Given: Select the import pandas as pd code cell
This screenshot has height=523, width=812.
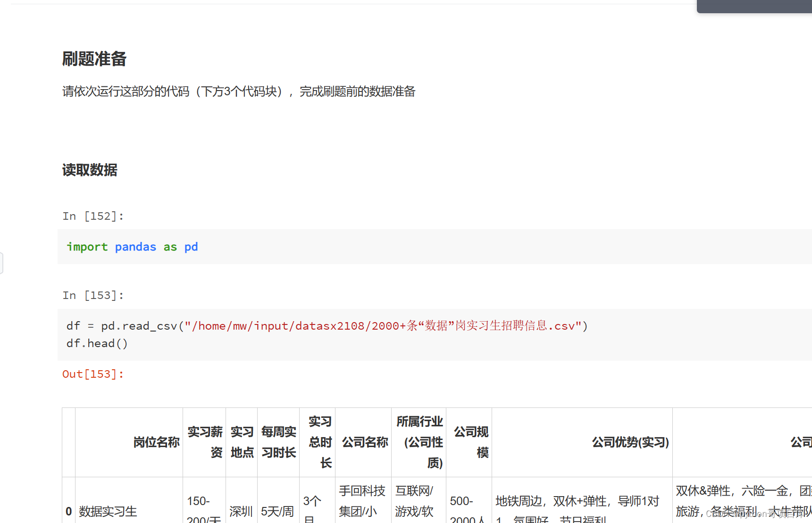Looking at the screenshot, I should [132, 247].
